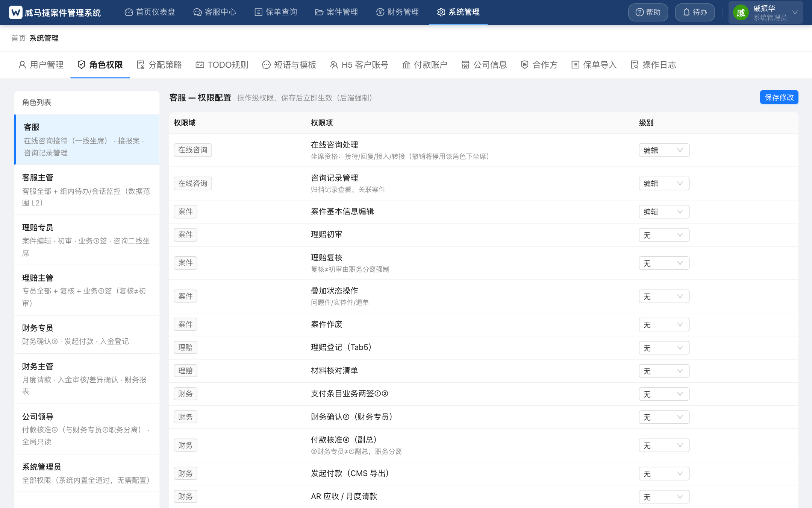The image size is (812, 508).
Task: Switch to the 操作日志 tab
Action: pos(653,65)
